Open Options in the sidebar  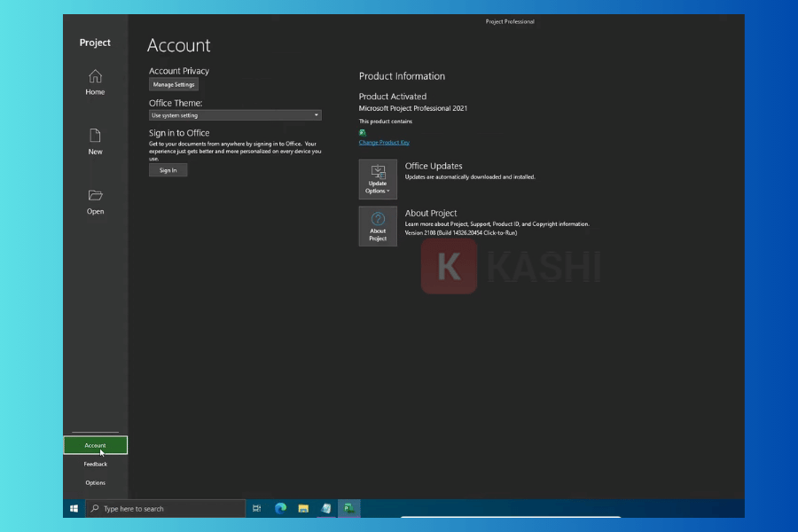(95, 482)
